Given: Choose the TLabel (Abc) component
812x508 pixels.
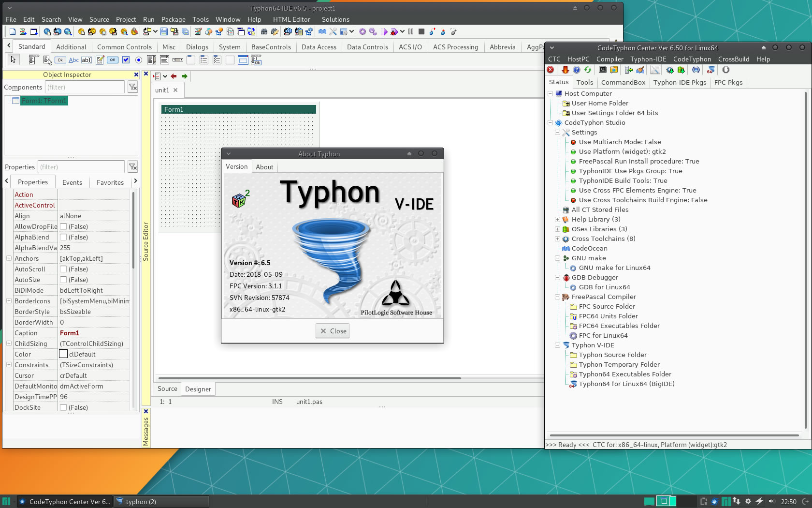Looking at the screenshot, I should 73,60.
